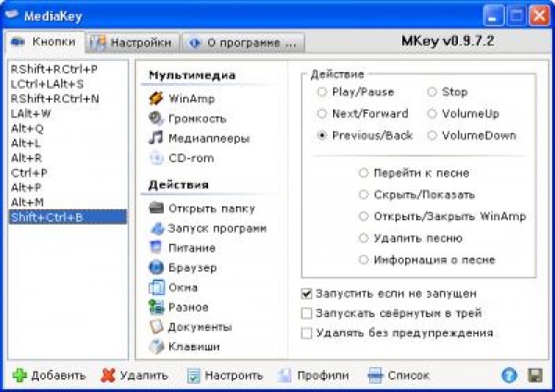Image resolution: width=555 pixels, height=392 pixels.
Task: Select hotkey Alt+P in list
Action: [68, 188]
